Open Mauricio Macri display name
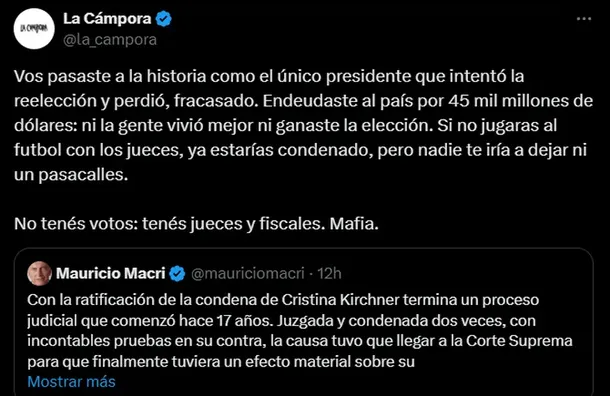The height and width of the screenshot is (396, 610). 111,273
